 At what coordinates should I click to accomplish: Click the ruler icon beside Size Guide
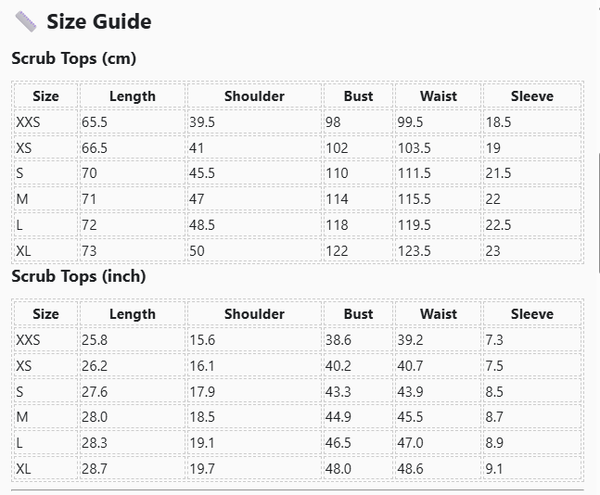tap(26, 21)
